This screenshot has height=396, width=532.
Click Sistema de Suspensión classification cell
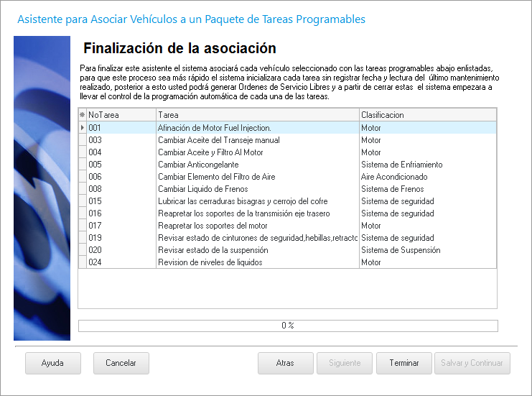tap(401, 250)
